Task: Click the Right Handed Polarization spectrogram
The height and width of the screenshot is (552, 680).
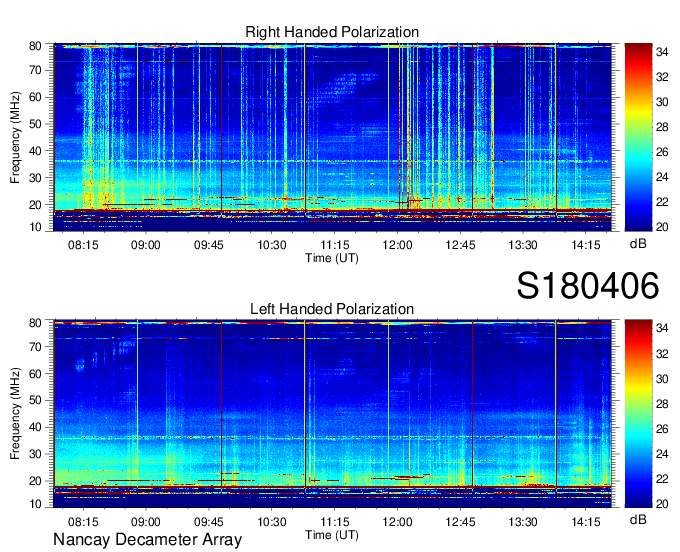Action: click(x=332, y=137)
